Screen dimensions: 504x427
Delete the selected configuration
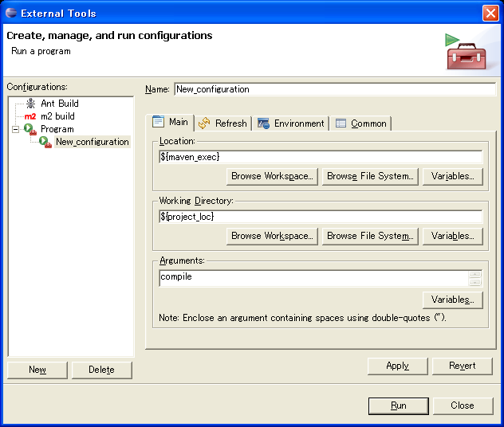(x=101, y=370)
